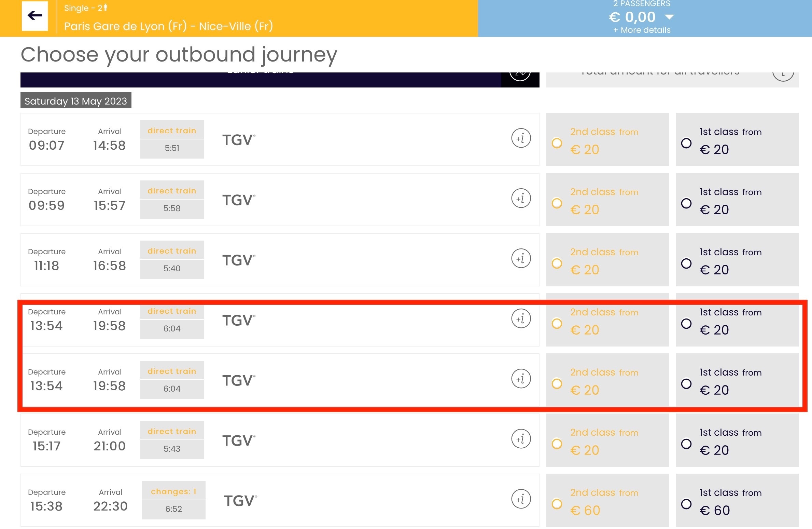Show details of the 11:18 departure
Screen dimensions: 812x529
click(x=521, y=259)
